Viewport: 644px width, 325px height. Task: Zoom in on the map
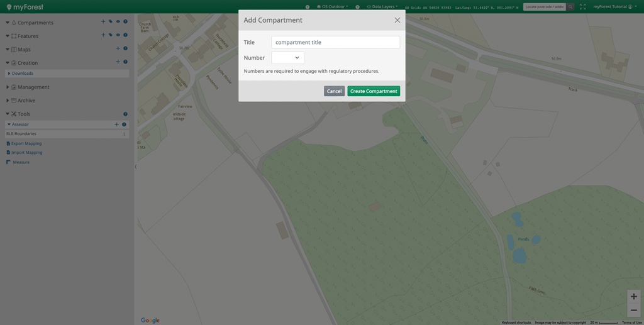tap(633, 297)
